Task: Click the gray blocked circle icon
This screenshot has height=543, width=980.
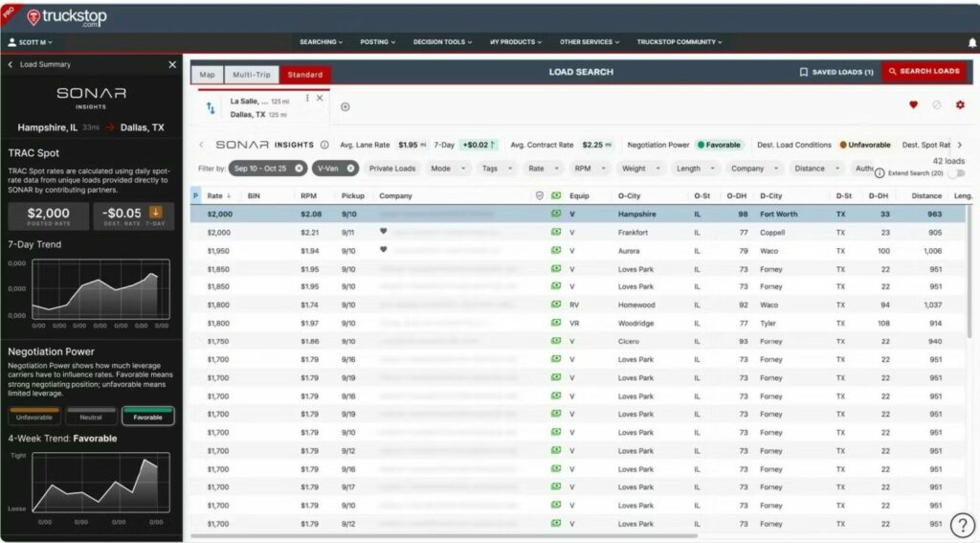Action: coord(936,105)
